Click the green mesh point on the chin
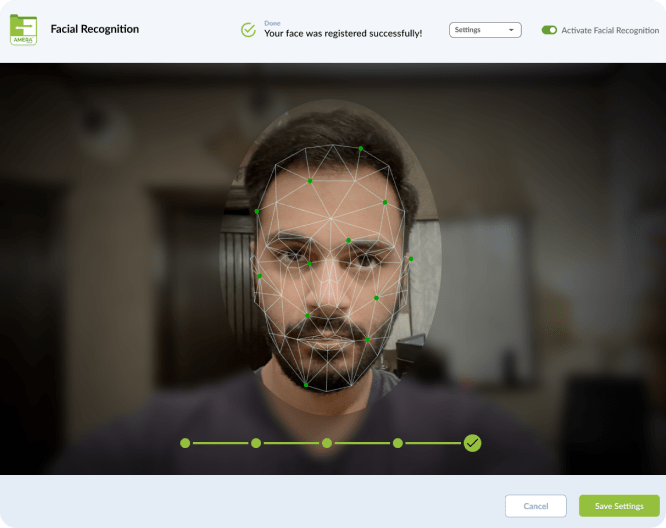Screen dimensions: 666x528 [306, 384]
